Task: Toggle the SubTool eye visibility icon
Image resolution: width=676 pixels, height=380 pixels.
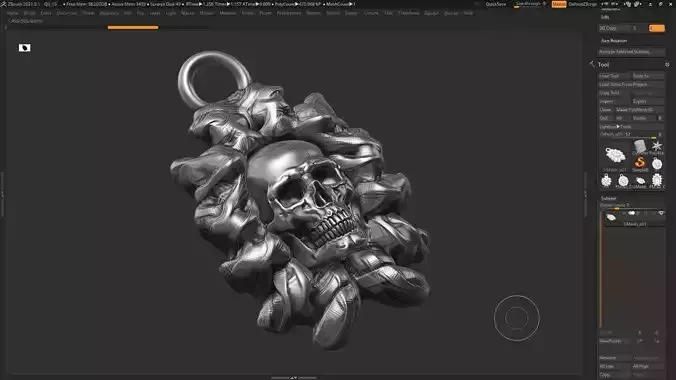Action: click(x=661, y=213)
